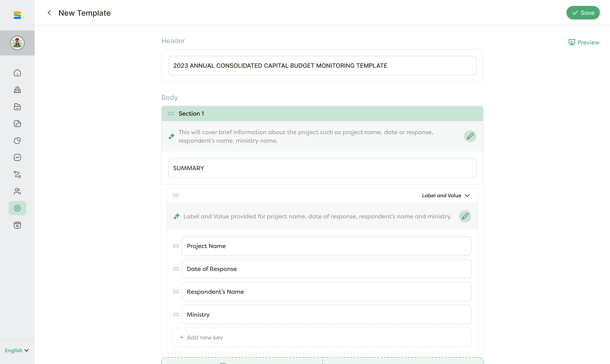Click the Section 1 header bar

[322, 114]
